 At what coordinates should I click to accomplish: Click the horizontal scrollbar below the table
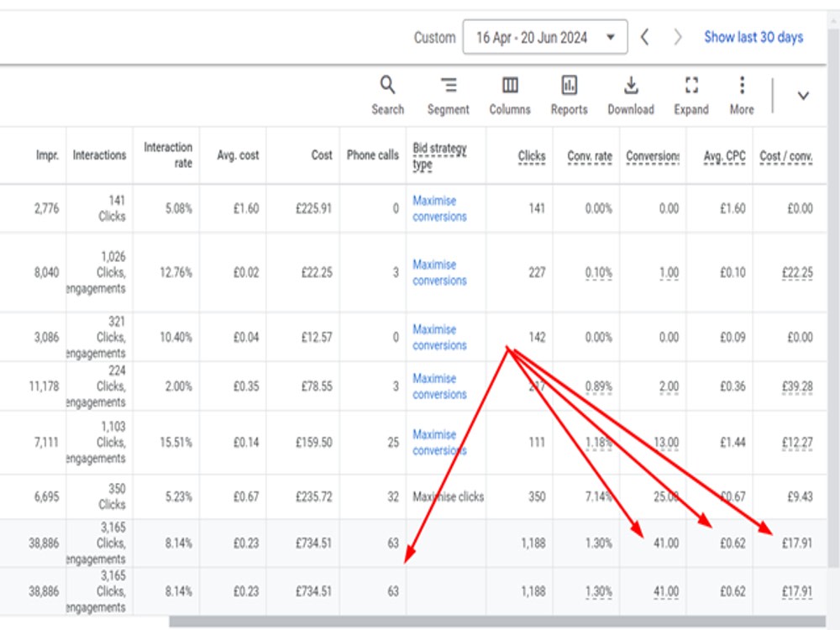[x=497, y=622]
